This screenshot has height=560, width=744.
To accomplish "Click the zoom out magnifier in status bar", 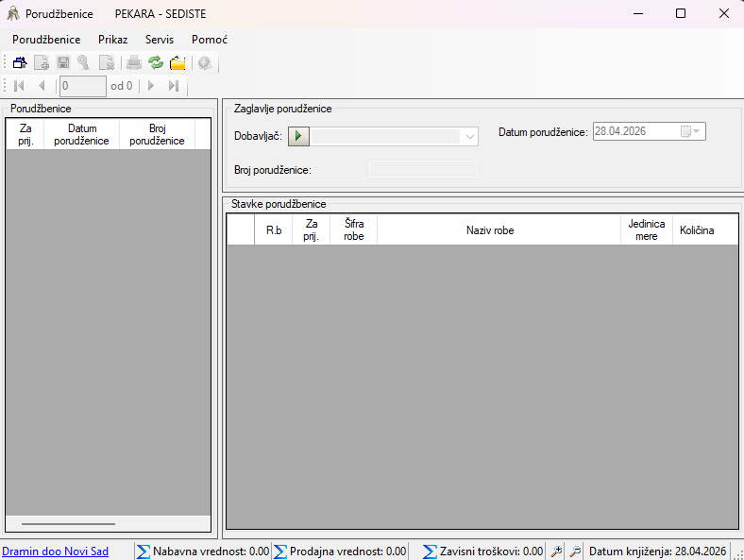I will coord(575,552).
